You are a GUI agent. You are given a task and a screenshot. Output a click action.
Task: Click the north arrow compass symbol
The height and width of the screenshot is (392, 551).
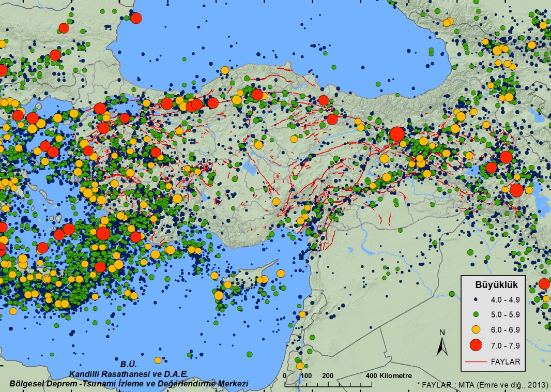point(441,343)
